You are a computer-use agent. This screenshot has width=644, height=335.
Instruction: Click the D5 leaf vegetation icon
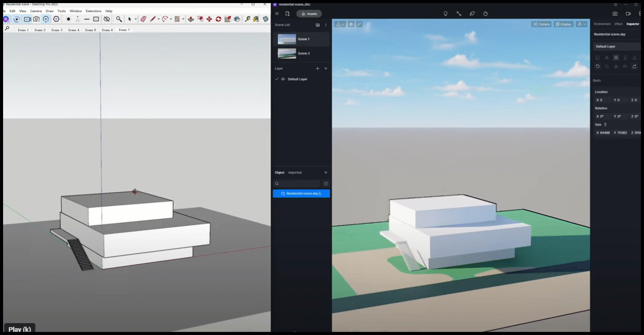(x=472, y=14)
